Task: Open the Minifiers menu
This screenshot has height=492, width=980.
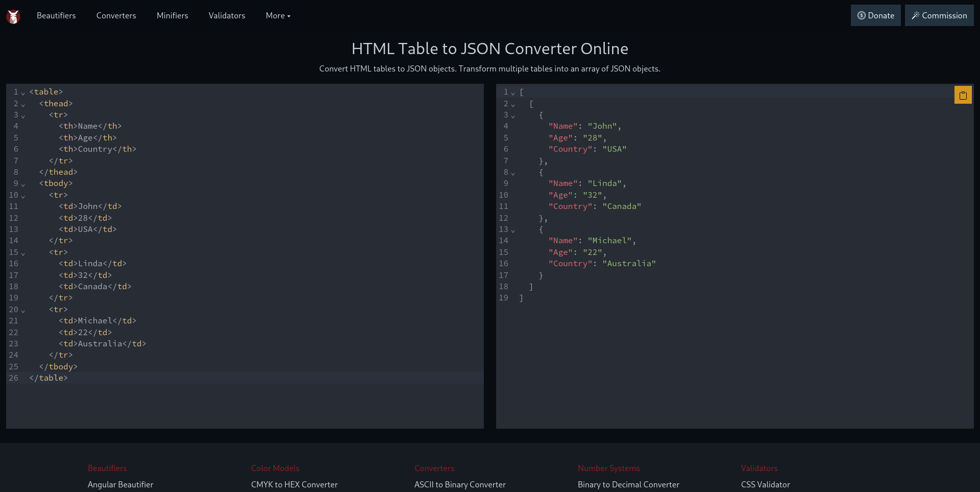Action: click(173, 16)
